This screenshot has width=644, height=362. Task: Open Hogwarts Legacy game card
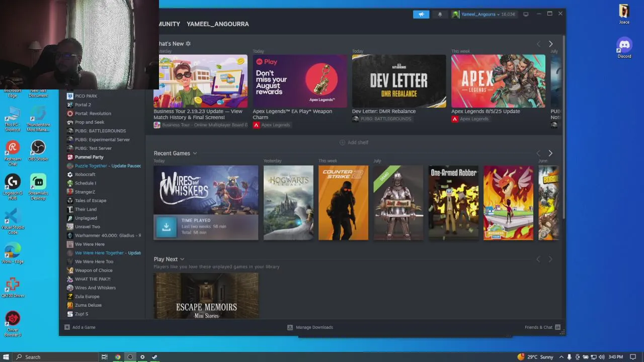pos(288,203)
